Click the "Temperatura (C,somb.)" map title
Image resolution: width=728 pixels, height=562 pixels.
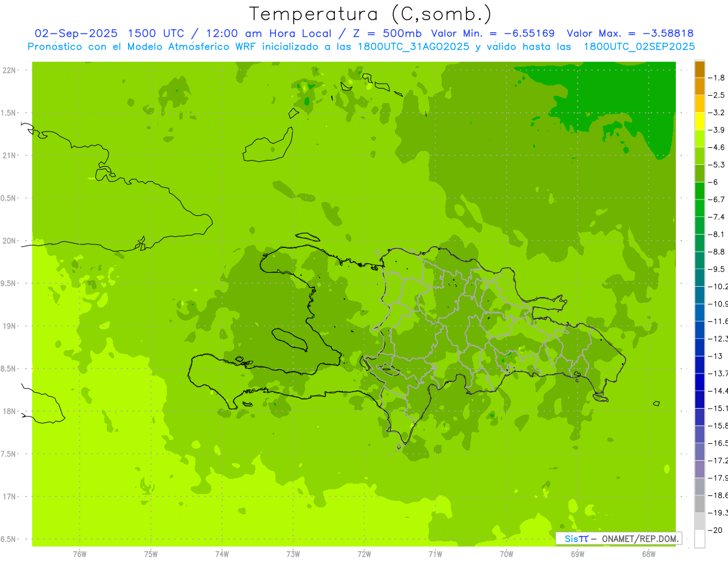pyautogui.click(x=371, y=14)
